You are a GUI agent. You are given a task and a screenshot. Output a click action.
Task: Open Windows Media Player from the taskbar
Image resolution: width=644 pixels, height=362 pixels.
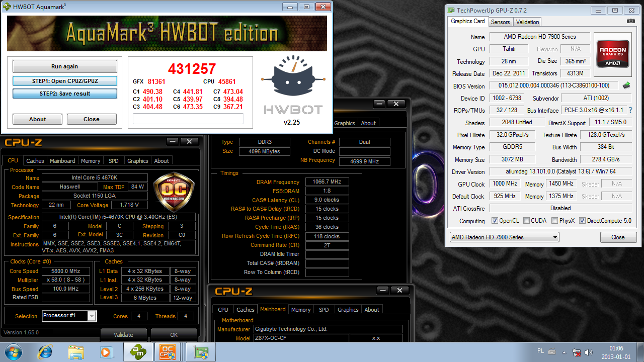[x=106, y=351]
